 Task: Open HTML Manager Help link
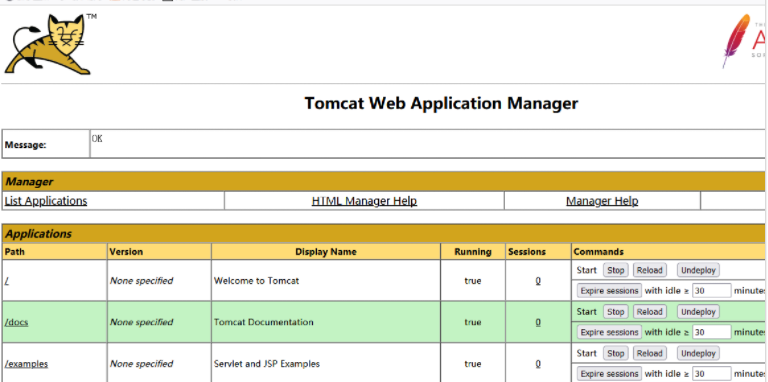pyautogui.click(x=364, y=201)
